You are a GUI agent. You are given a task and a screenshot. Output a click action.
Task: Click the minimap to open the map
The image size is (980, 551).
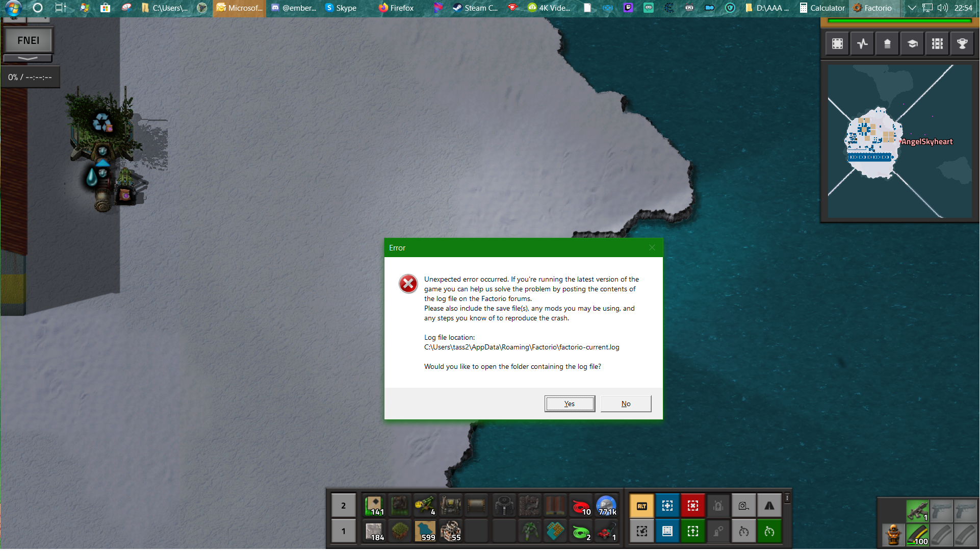click(x=899, y=141)
